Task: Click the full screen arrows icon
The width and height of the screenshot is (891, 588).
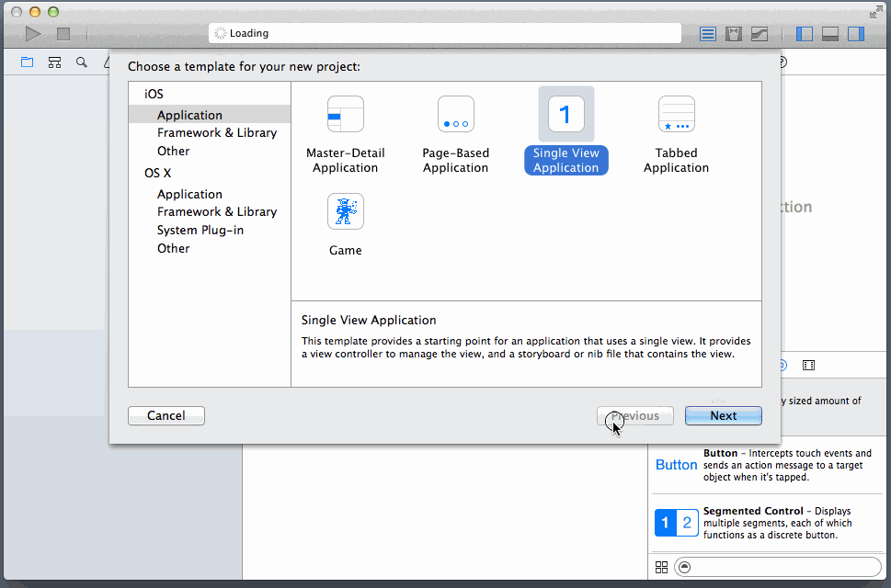Action: click(875, 12)
